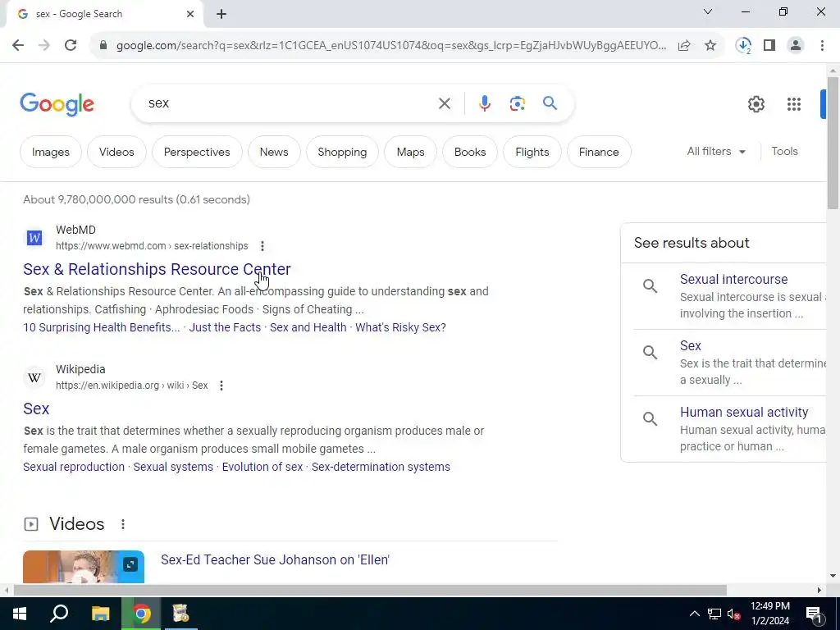Bookmark this page with star icon
Viewport: 840px width, 630px height.
[x=710, y=46]
